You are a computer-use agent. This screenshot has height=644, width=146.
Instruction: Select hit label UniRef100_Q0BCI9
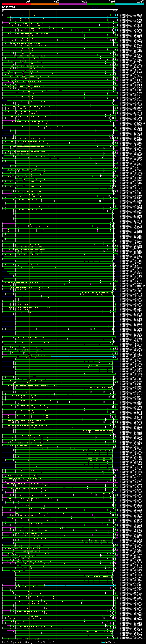pos(131,191)
